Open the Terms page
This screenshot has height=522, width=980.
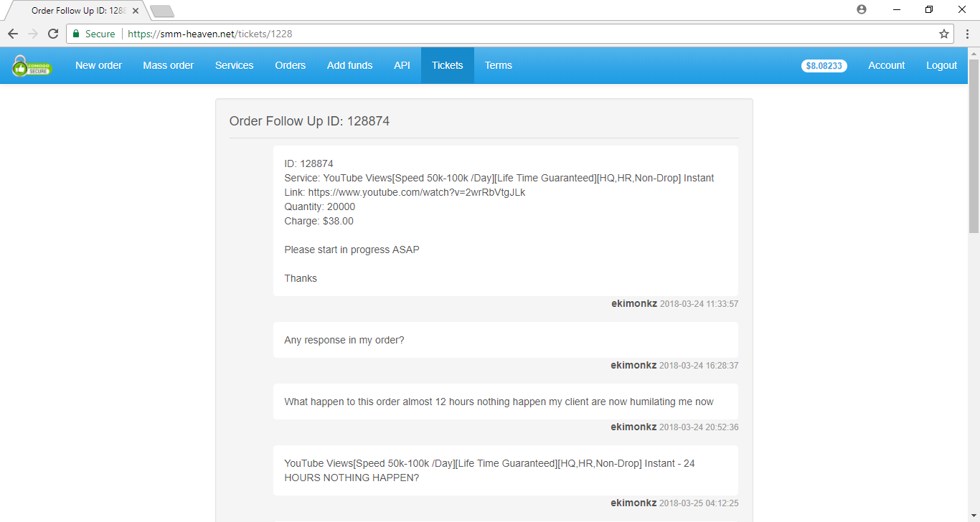499,65
